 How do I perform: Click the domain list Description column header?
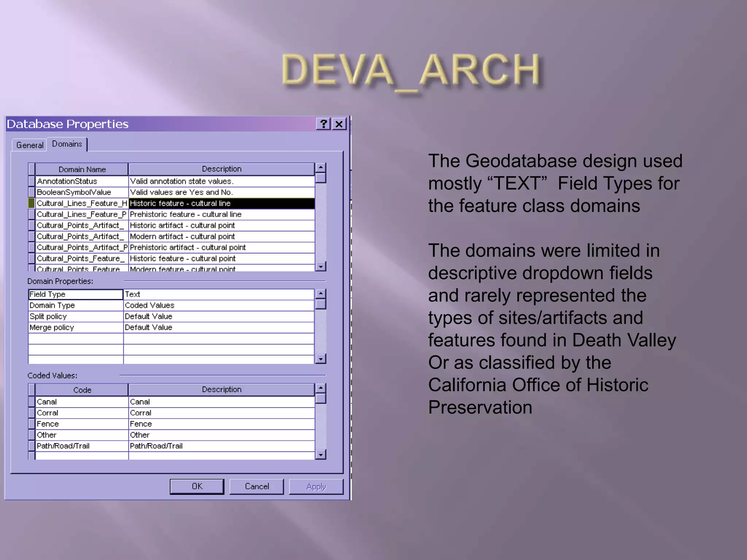pyautogui.click(x=221, y=169)
